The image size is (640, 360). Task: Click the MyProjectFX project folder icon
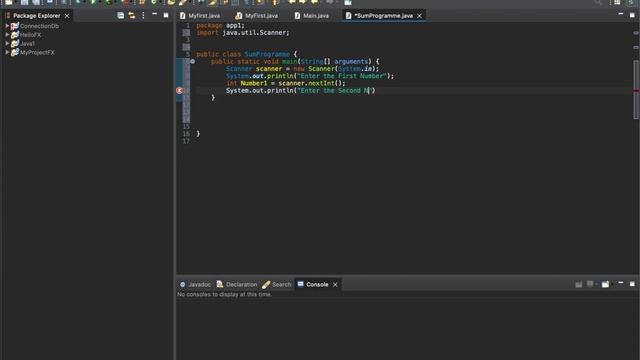(15, 52)
